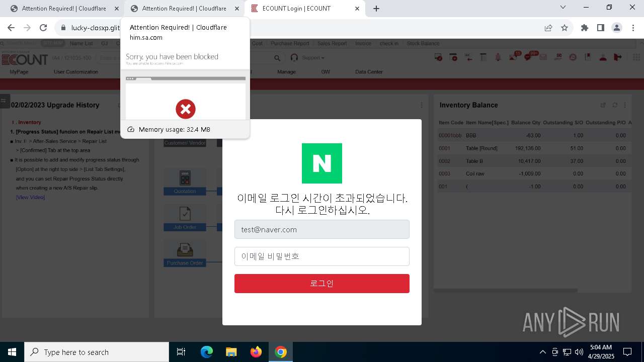Focus the 이메일 비밀번호 password field
644x362 pixels.
point(322,256)
